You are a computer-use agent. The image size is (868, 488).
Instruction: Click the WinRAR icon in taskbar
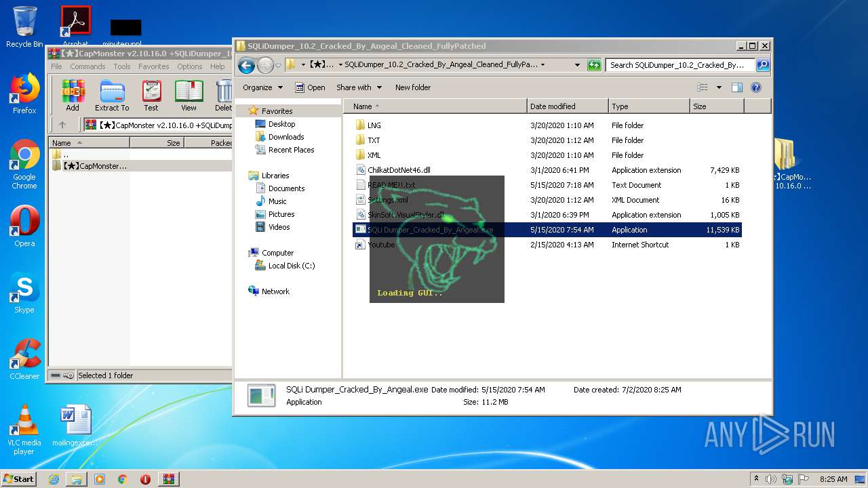coord(168,479)
